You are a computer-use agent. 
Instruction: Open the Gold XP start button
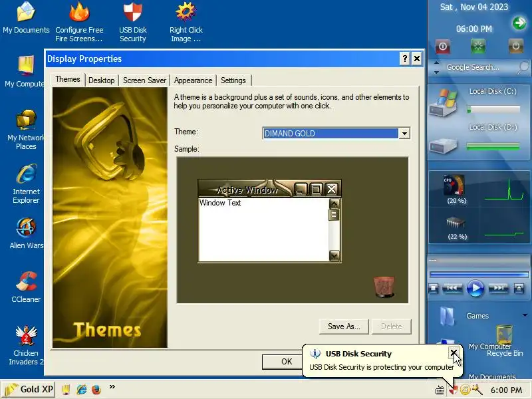[x=28, y=389]
